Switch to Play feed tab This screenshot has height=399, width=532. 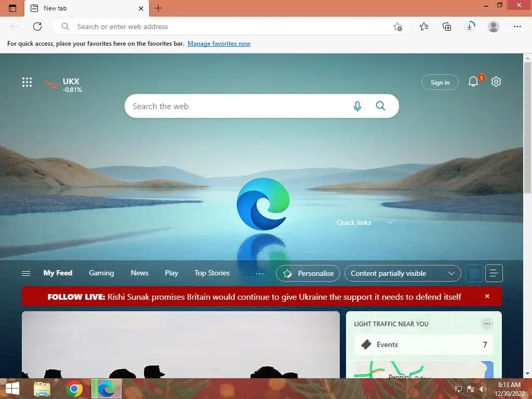171,273
